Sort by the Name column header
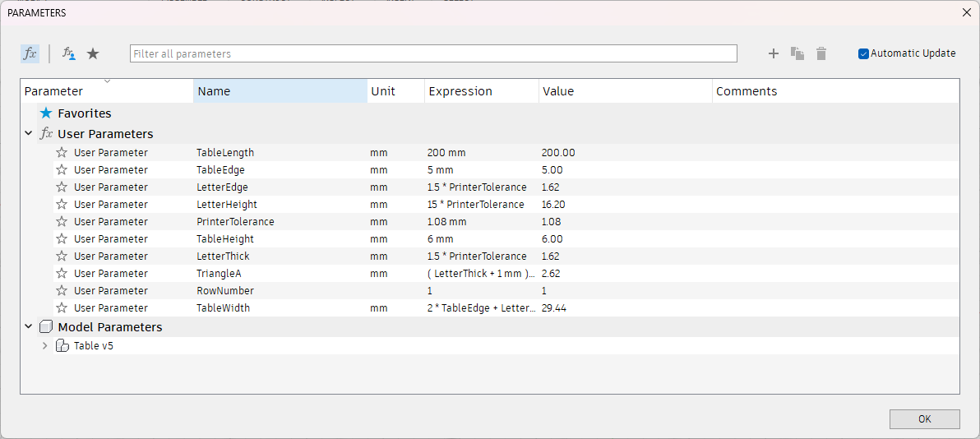Screen dimensions: 980x439 tap(280, 91)
